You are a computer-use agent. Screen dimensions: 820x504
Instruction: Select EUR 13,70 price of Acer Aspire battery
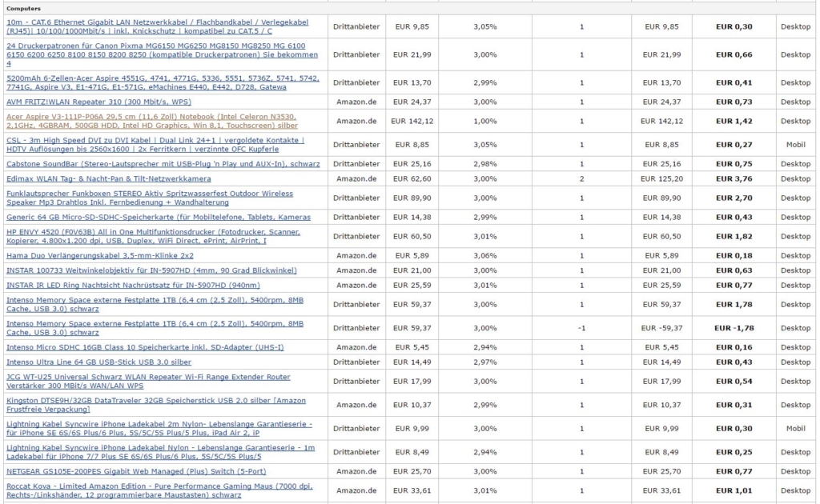412,82
